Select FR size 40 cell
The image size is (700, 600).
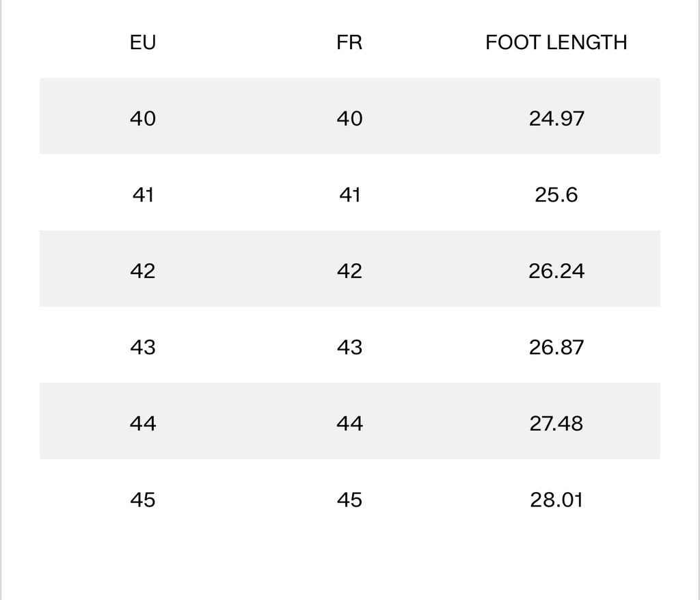tap(349, 118)
